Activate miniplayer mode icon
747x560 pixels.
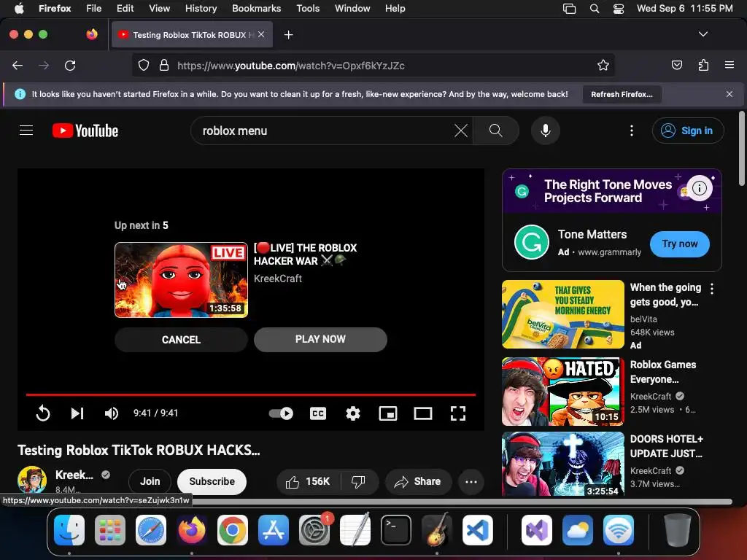(x=388, y=413)
